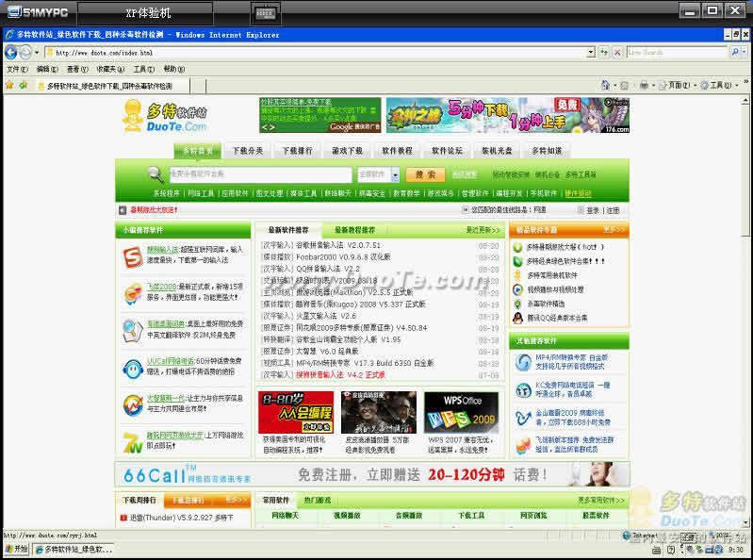This screenshot has width=753, height=560.
Task: Switch to 最新教程推荐 panel tab
Action: (x=355, y=230)
